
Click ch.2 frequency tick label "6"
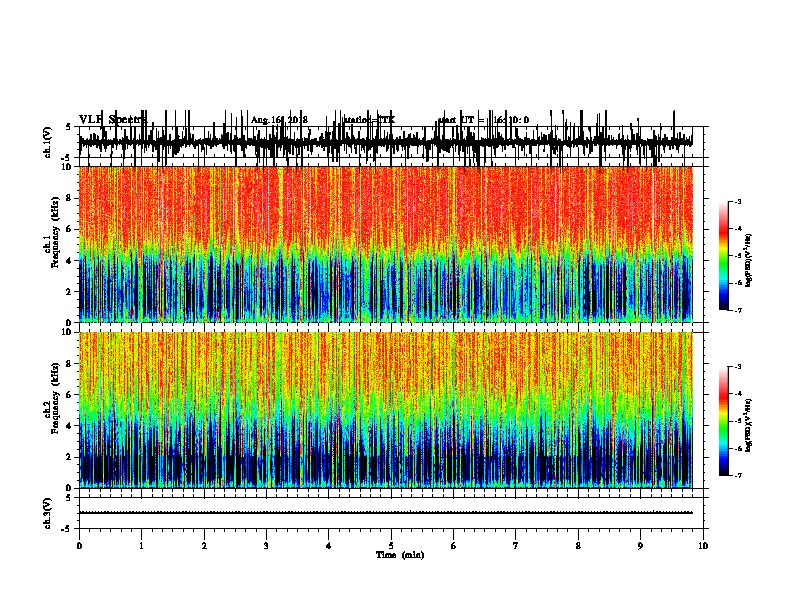tap(71, 394)
